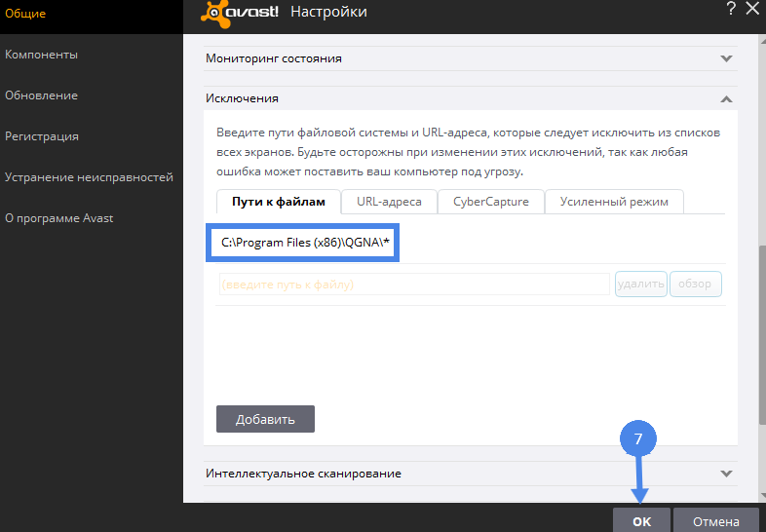The width and height of the screenshot is (766, 532).
Task: Select the C:\Program Files (x86)\QGNA\* entry
Action: click(x=305, y=243)
